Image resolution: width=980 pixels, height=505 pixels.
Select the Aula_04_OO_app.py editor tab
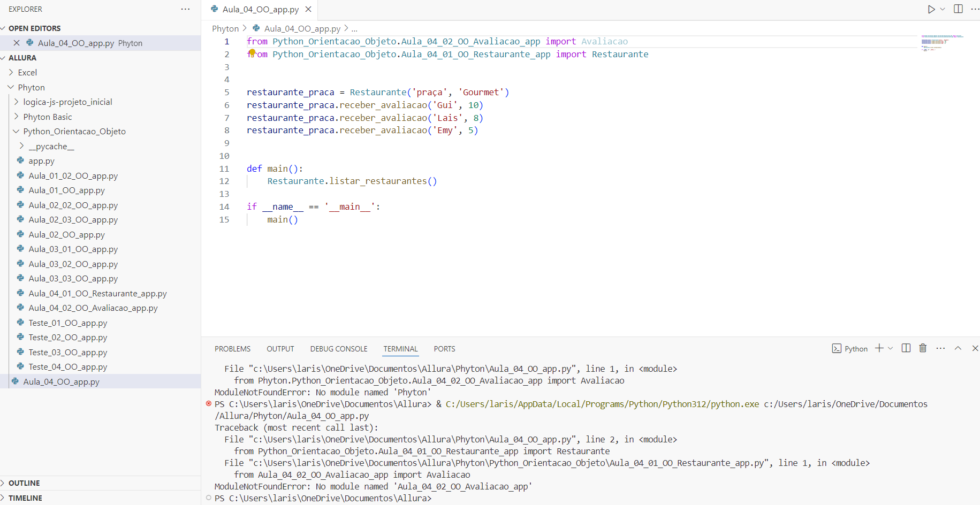click(x=261, y=9)
